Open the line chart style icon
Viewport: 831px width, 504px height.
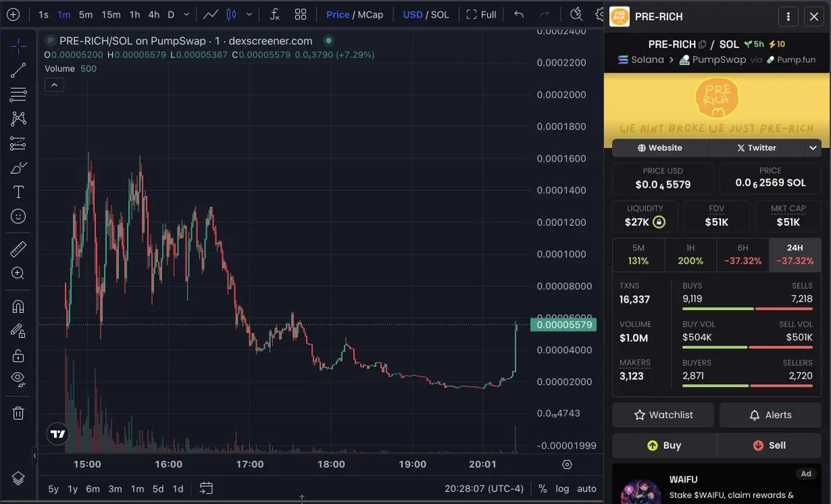(x=212, y=14)
